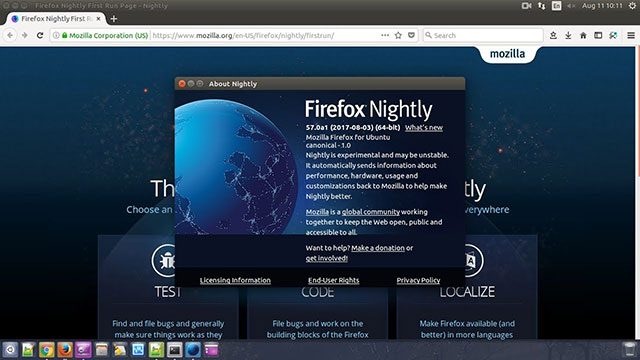The width and height of the screenshot is (640, 360).
Task: Switch to Firefox Nightly globe dock icon
Action: coord(193,350)
